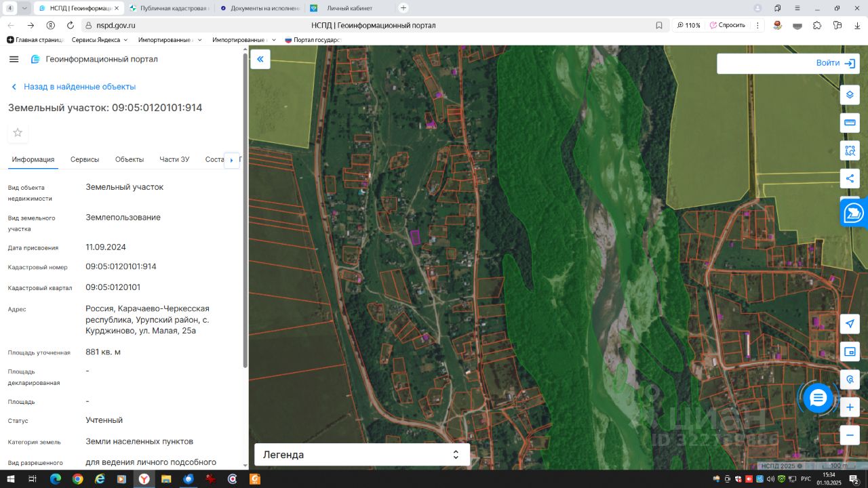
Task: Open Главная страница bookmark
Action: 35,40
